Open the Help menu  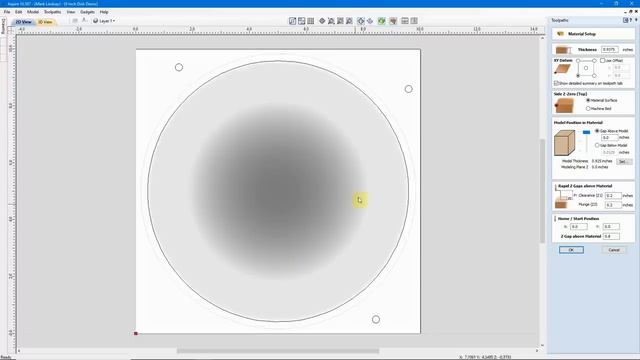pyautogui.click(x=104, y=12)
